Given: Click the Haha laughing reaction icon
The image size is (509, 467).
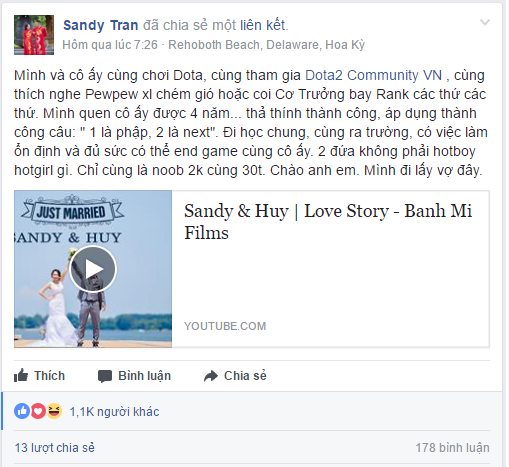Looking at the screenshot, I should pyautogui.click(x=54, y=411).
